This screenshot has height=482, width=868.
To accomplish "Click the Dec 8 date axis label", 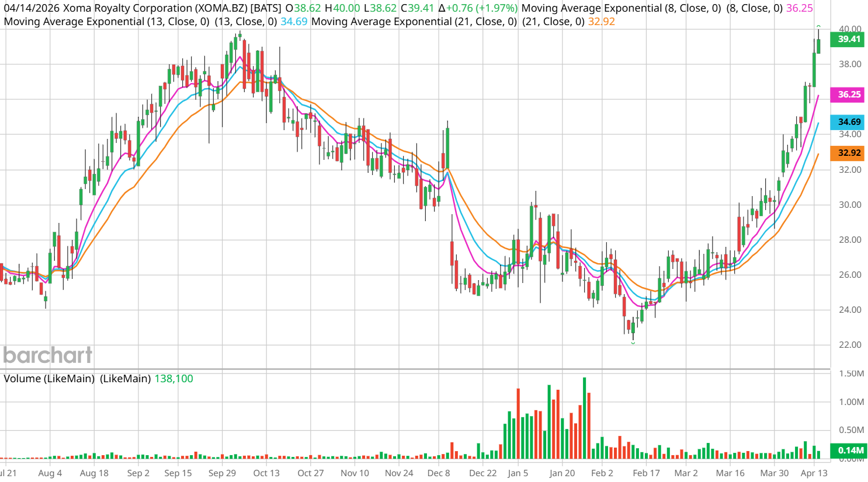I will (439, 473).
